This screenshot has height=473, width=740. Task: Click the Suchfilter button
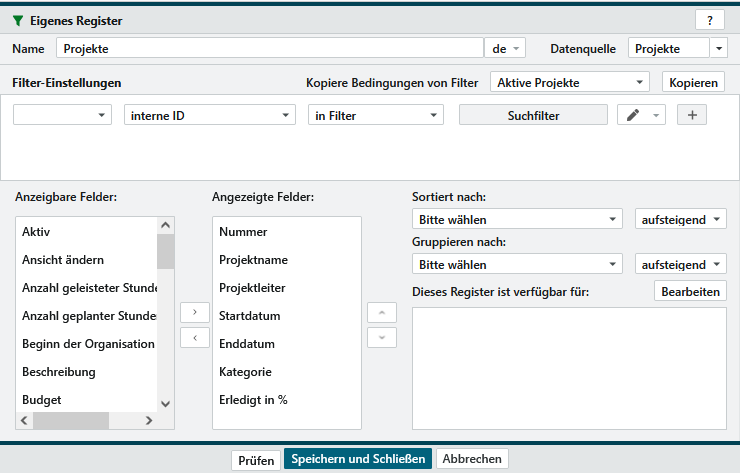tap(533, 115)
